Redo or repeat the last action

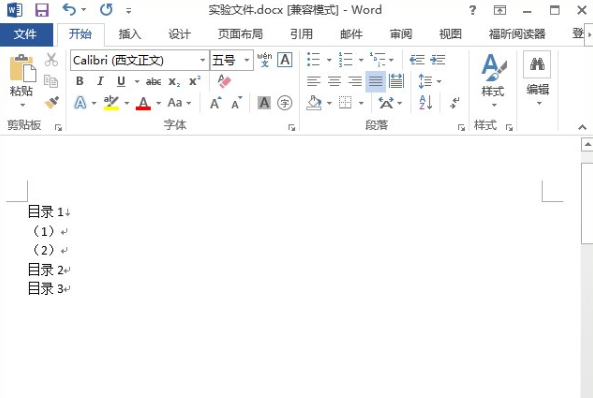click(x=106, y=9)
